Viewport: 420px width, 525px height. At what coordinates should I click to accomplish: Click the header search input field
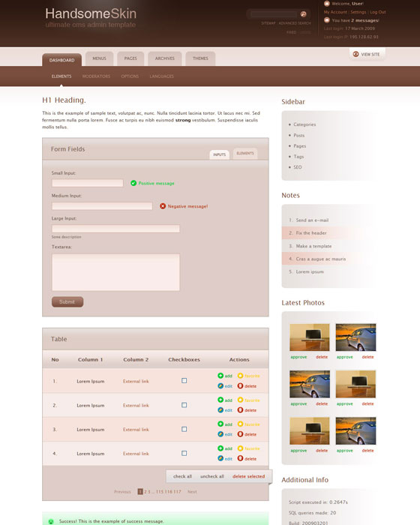click(x=274, y=14)
